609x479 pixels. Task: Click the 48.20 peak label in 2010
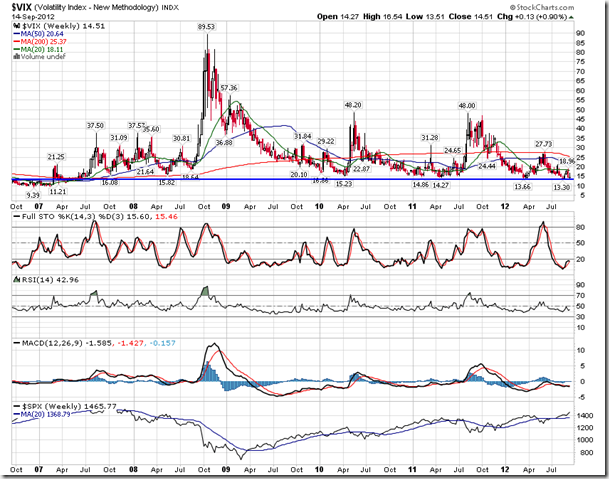tap(352, 104)
